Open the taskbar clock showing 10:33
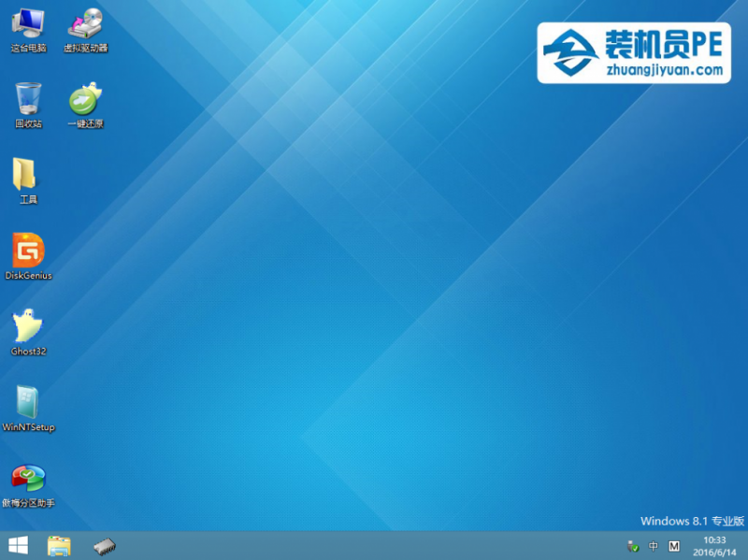Screen dimensions: 748x560 [x=714, y=546]
